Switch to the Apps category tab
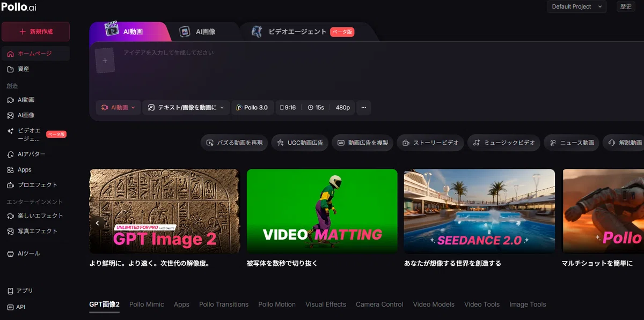Viewport: 644px width, 320px height. (181, 304)
